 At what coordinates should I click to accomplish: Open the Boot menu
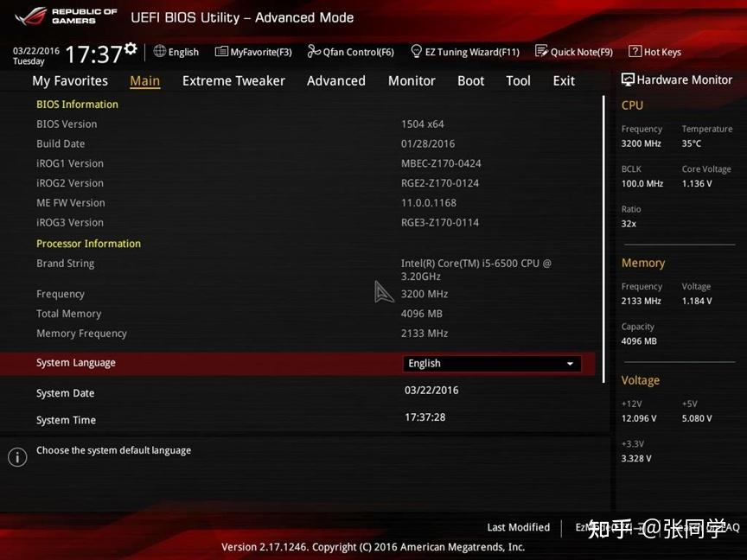point(470,80)
